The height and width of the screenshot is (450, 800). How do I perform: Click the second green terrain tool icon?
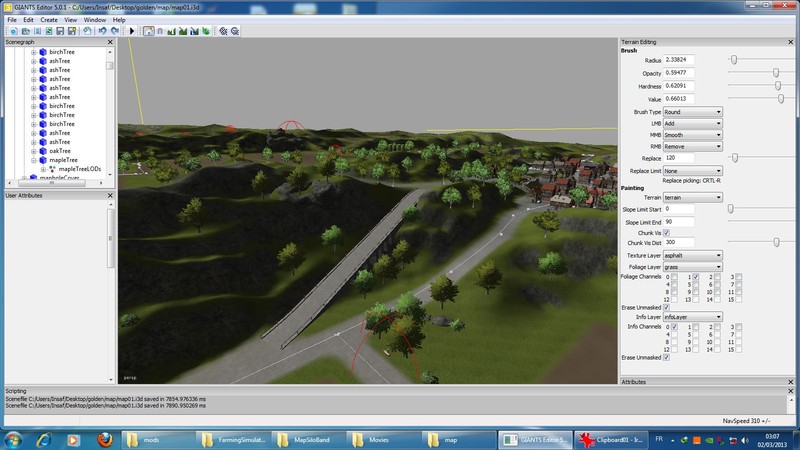point(183,31)
